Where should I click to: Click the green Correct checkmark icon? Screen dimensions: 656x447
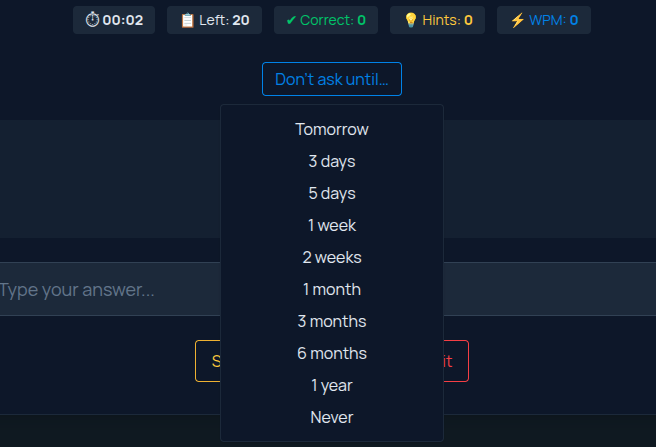(x=290, y=20)
